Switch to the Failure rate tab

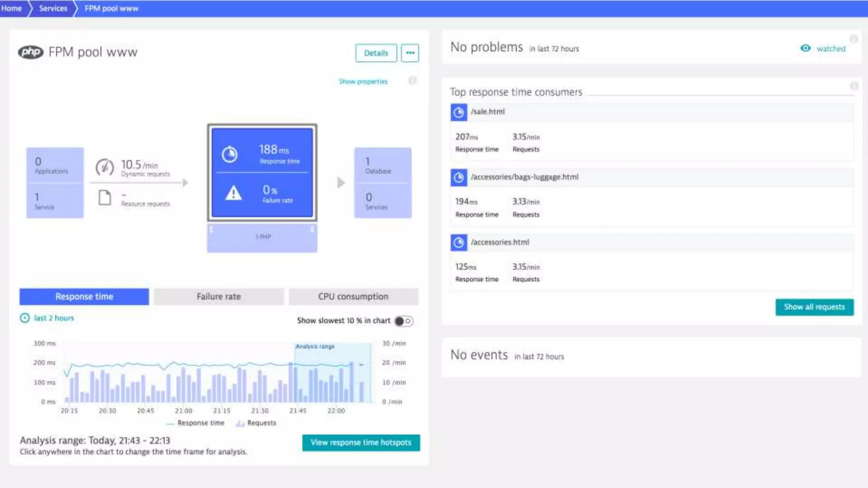219,297
